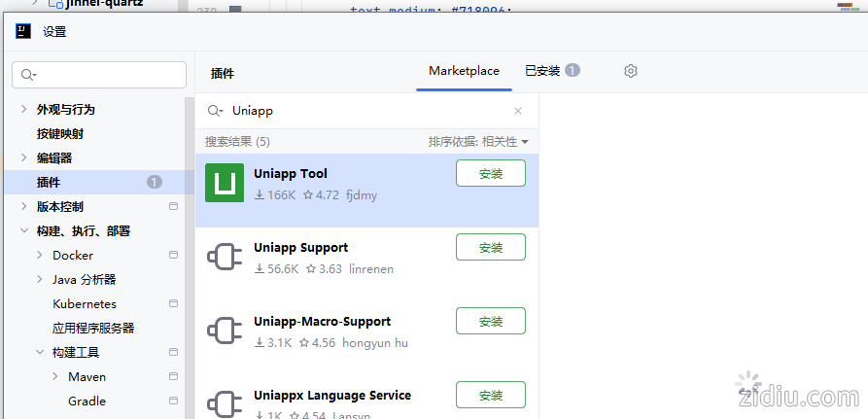Click the 搜索结果 (5) label

(x=237, y=142)
